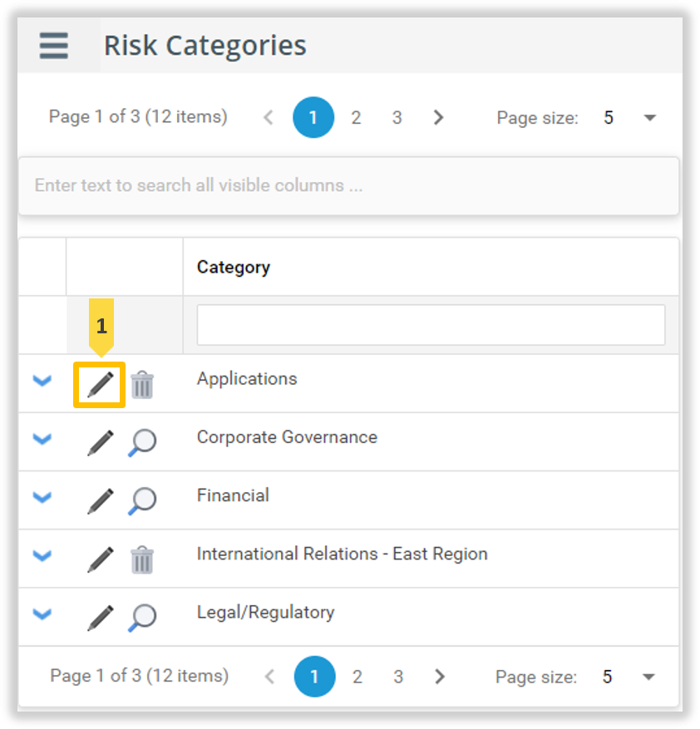Open the top Page size dropdown
The width and height of the screenshot is (700, 729).
click(650, 118)
